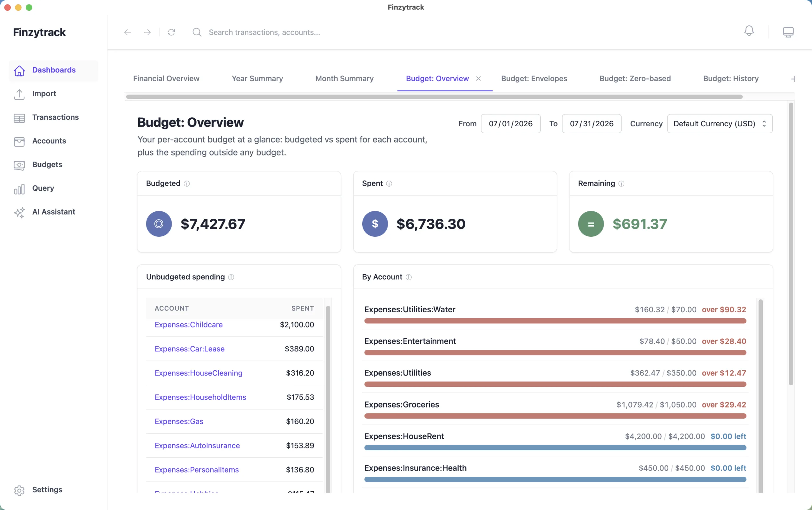Open Accounts in the sidebar
The height and width of the screenshot is (510, 812).
[54, 141]
